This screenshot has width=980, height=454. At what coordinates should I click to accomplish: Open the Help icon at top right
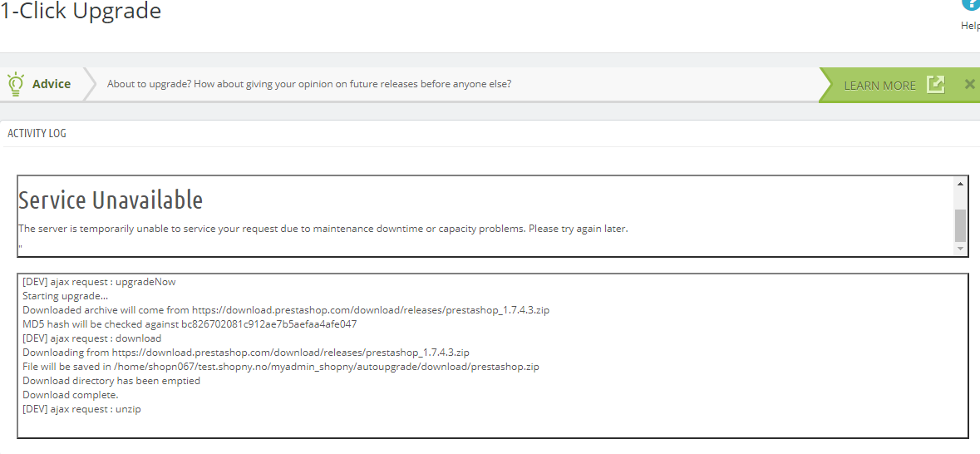(x=970, y=4)
